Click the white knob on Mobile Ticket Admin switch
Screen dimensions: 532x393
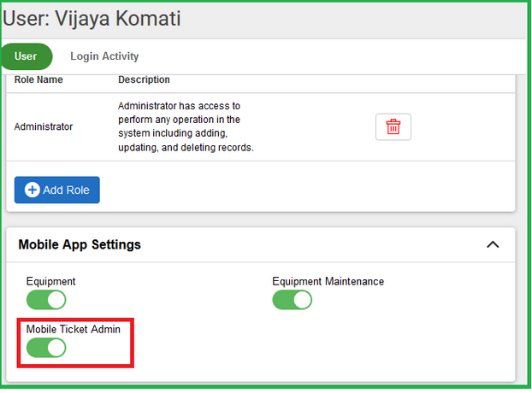pyautogui.click(x=56, y=348)
